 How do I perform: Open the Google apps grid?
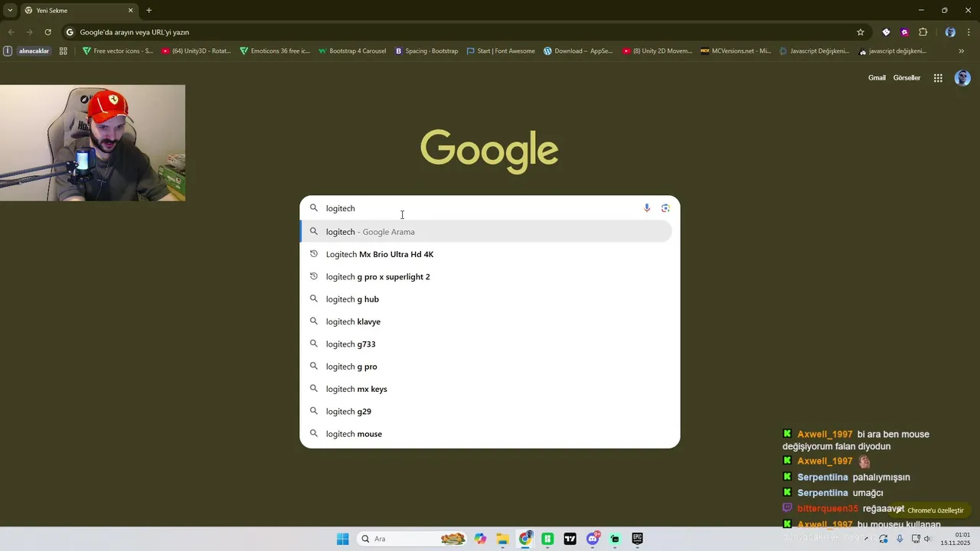click(x=938, y=78)
